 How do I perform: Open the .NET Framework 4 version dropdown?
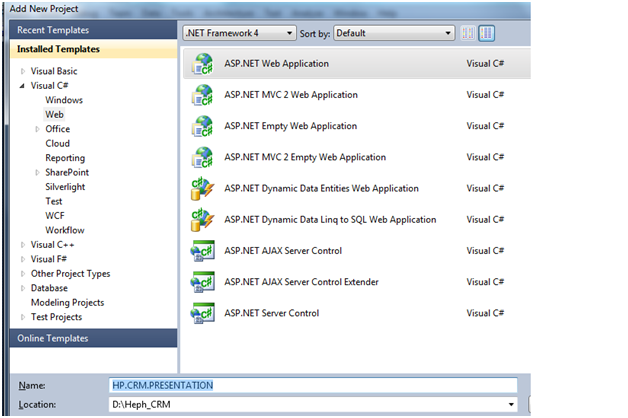pyautogui.click(x=240, y=33)
